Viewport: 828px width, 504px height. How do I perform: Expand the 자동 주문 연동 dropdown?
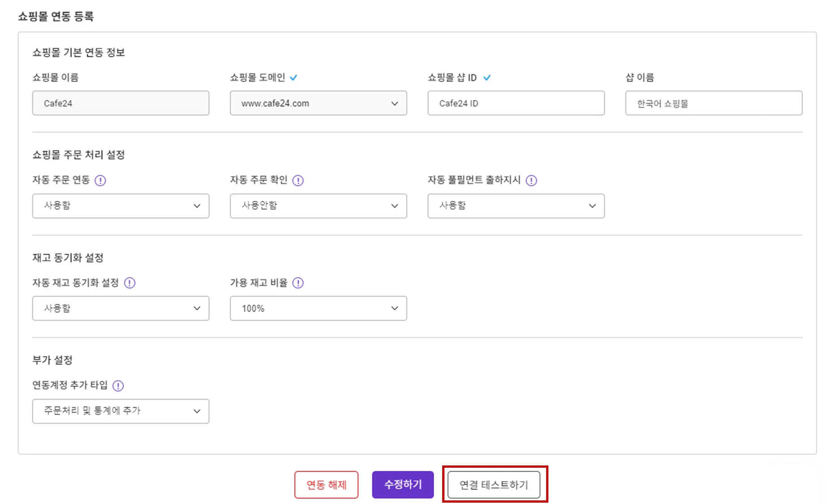(x=121, y=206)
